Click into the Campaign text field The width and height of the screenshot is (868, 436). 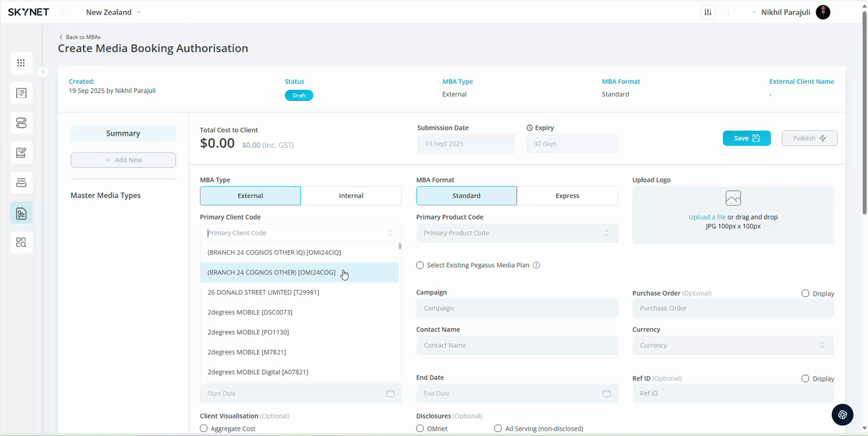pyautogui.click(x=517, y=308)
